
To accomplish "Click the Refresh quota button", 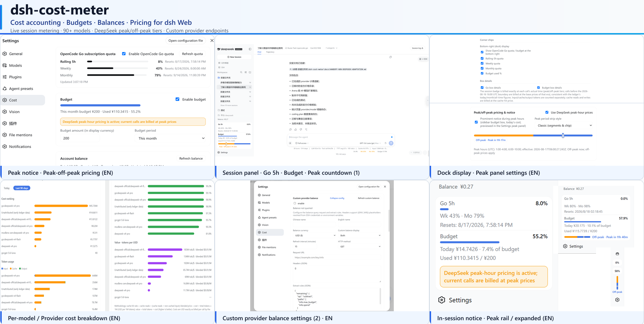I will 192,54.
